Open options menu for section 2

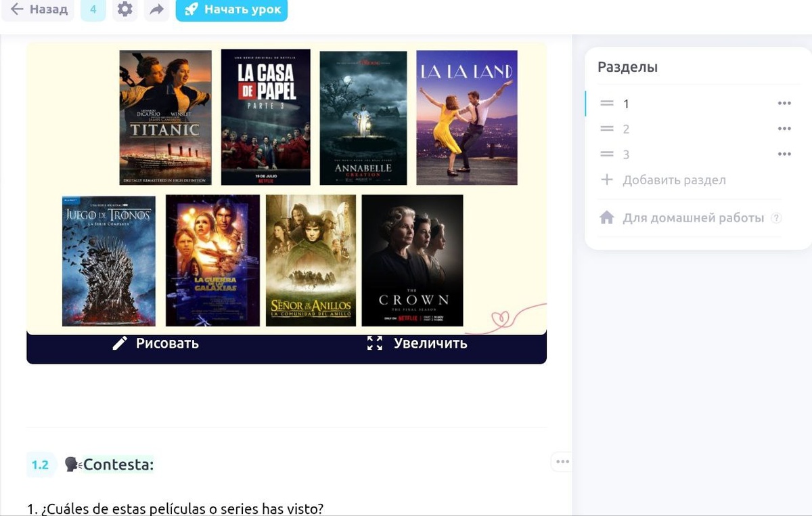pyautogui.click(x=784, y=129)
